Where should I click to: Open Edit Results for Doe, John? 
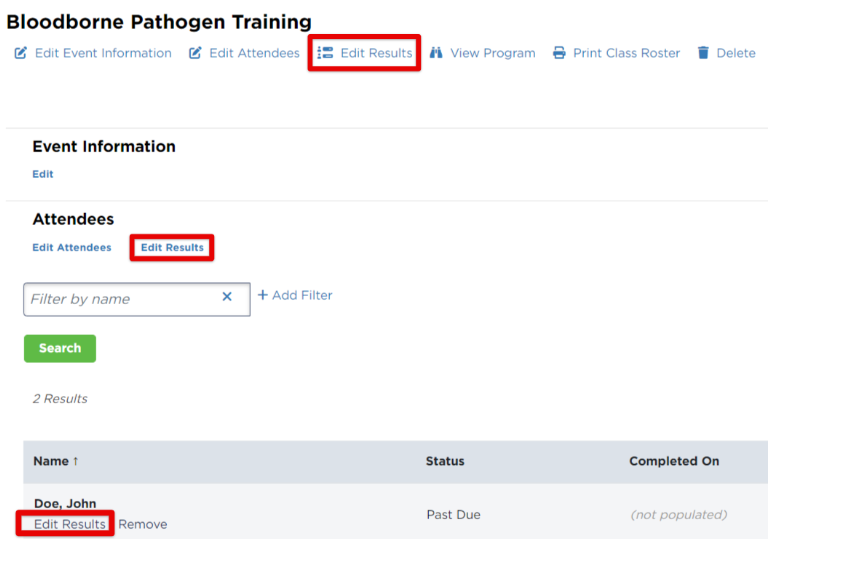coord(70,524)
